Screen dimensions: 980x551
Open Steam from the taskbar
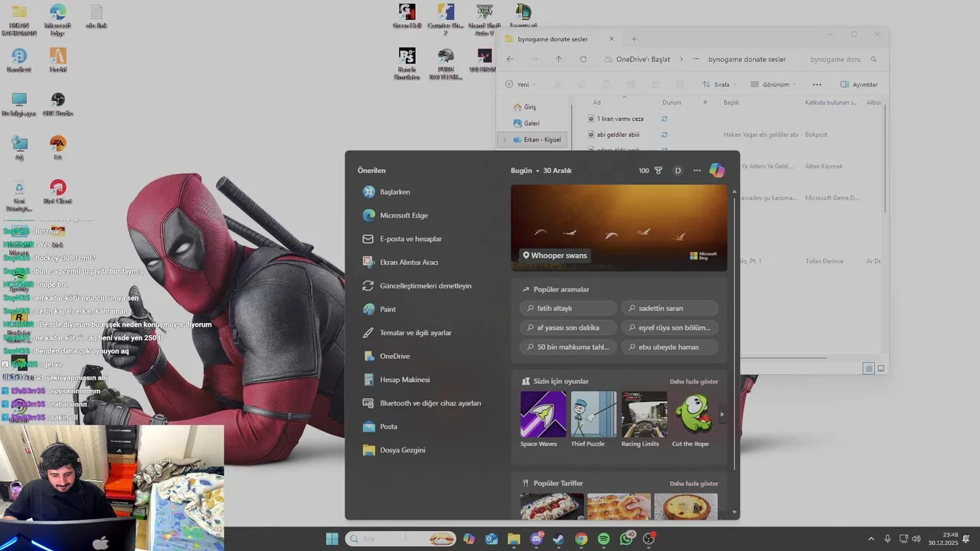tap(558, 539)
